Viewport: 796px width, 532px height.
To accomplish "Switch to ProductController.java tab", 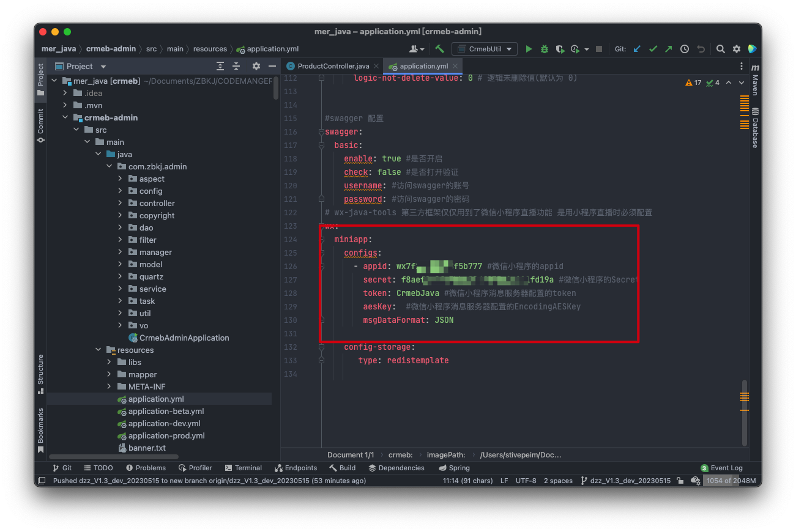I will coord(333,66).
